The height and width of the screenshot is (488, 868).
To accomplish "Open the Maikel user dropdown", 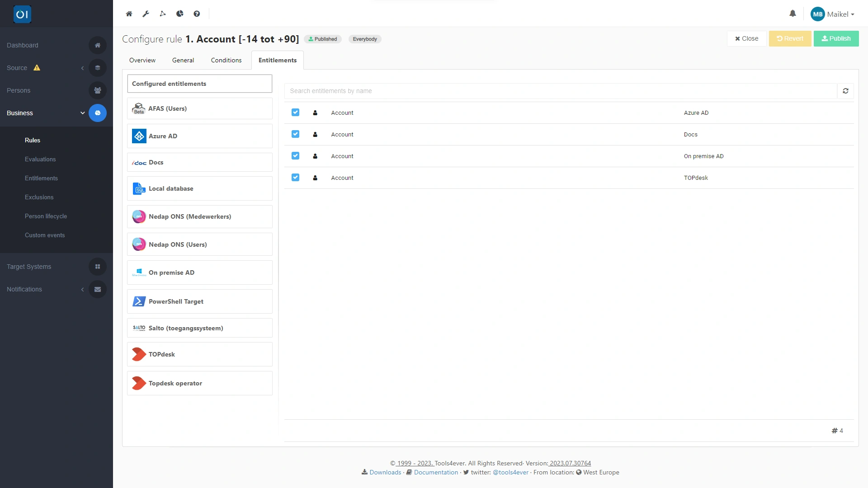I will [x=840, y=14].
